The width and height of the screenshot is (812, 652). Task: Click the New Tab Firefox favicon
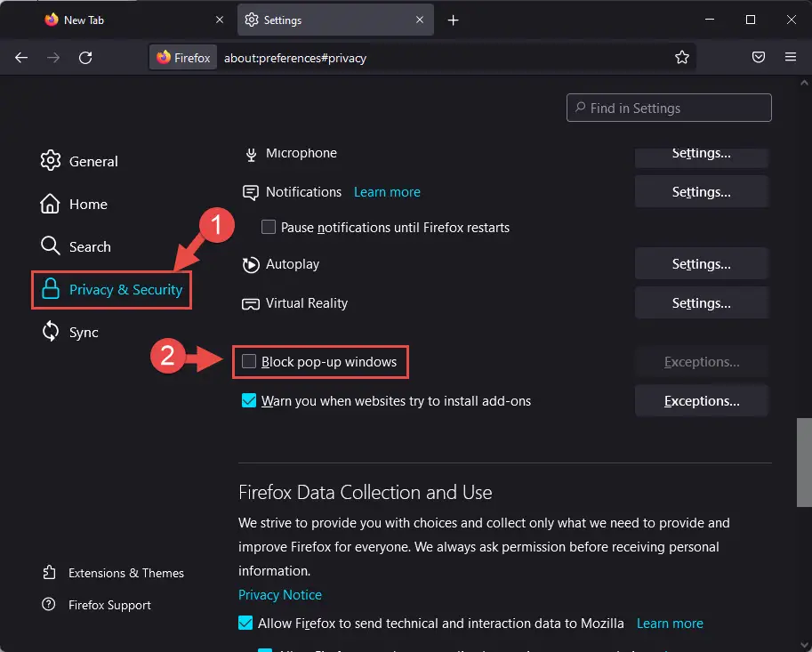click(52, 20)
